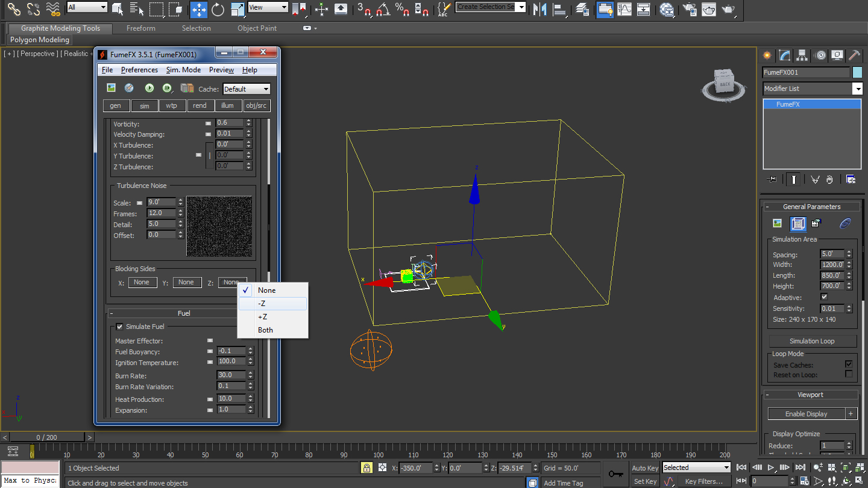This screenshot has height=488, width=868.
Task: Open the Material Editor
Action: [x=667, y=9]
